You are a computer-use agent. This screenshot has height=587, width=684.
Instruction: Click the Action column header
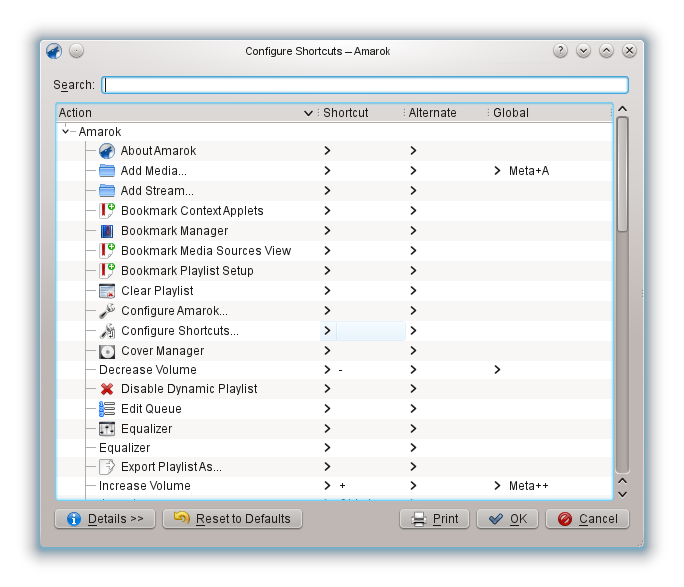(188, 113)
